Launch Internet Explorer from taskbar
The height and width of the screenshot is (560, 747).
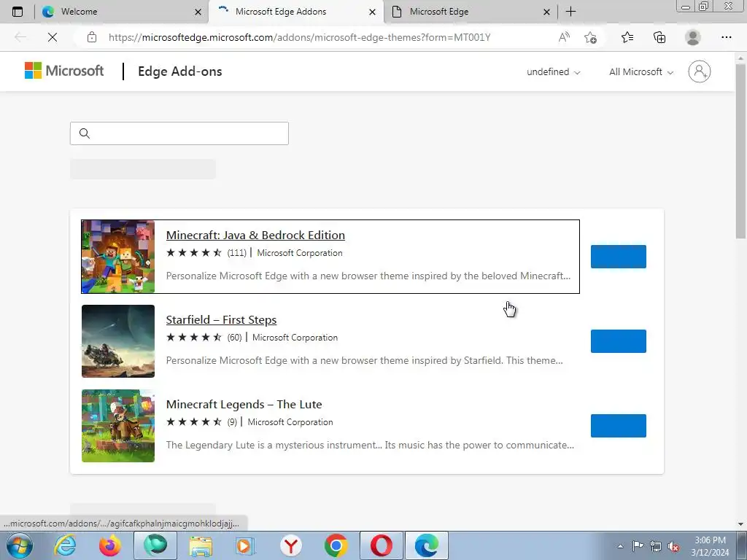(65, 545)
